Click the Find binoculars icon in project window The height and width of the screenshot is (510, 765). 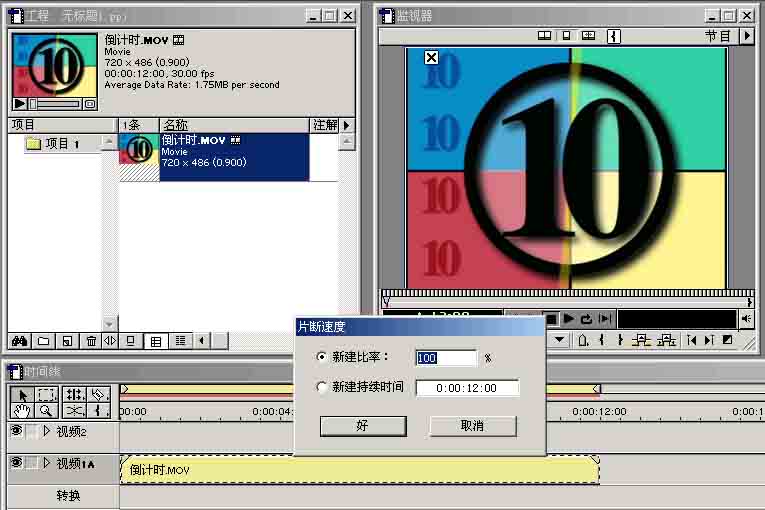20,341
